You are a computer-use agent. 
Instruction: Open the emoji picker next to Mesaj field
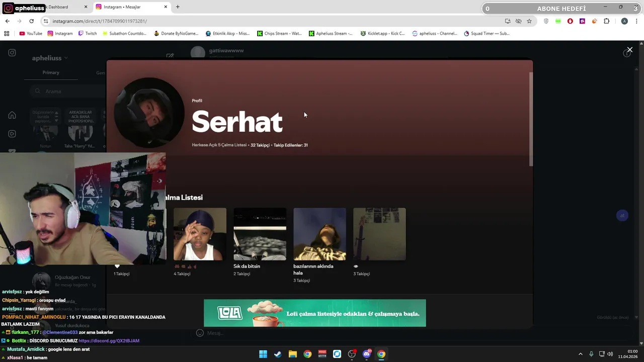(x=200, y=333)
